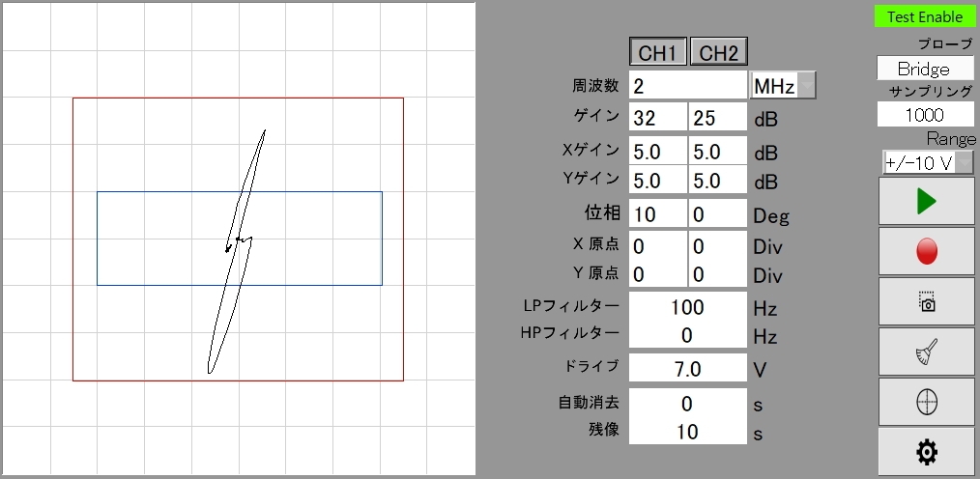
Task: Click the sampling field showing 1000
Action: tap(925, 114)
